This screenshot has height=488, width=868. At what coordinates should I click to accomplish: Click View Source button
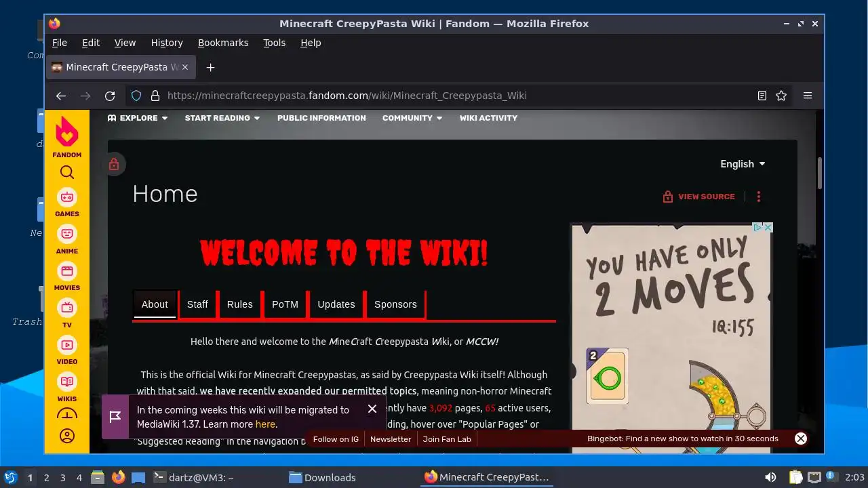tap(698, 197)
